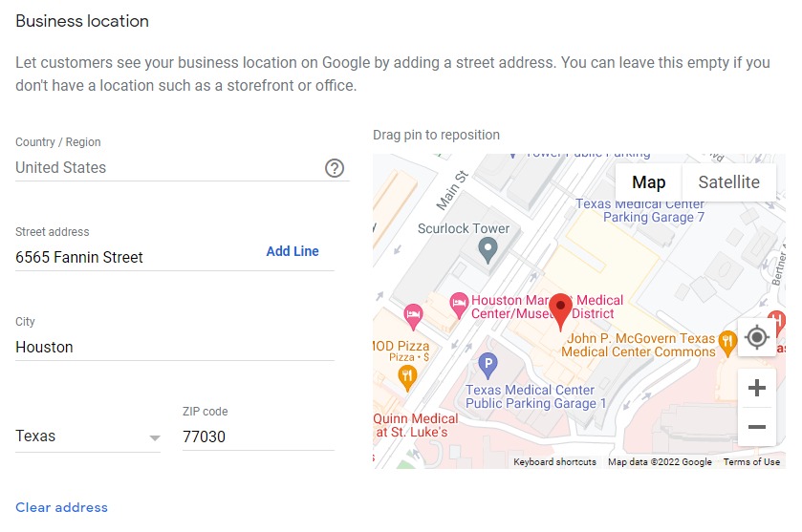Click the my-location crosshair button on map
Viewport: 802px width, 532px height.
tap(757, 337)
